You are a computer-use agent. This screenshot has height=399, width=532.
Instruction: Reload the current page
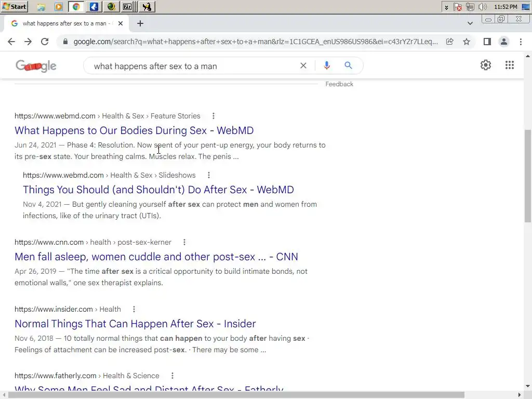point(45,42)
